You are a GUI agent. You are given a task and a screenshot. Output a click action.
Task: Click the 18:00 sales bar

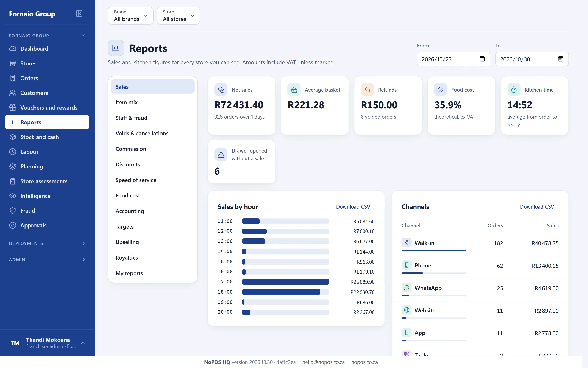point(281,292)
